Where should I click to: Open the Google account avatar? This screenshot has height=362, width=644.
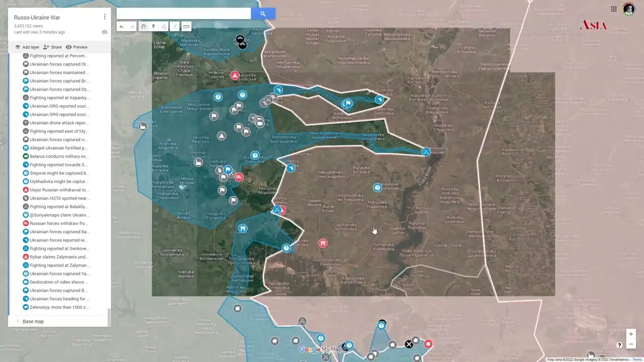point(629,9)
